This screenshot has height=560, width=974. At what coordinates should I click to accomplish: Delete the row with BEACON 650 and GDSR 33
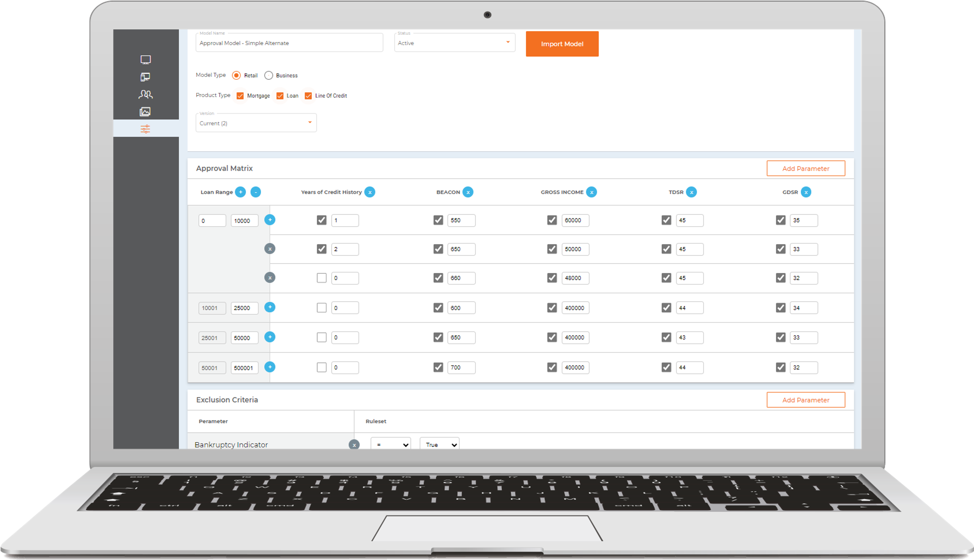coord(270,249)
